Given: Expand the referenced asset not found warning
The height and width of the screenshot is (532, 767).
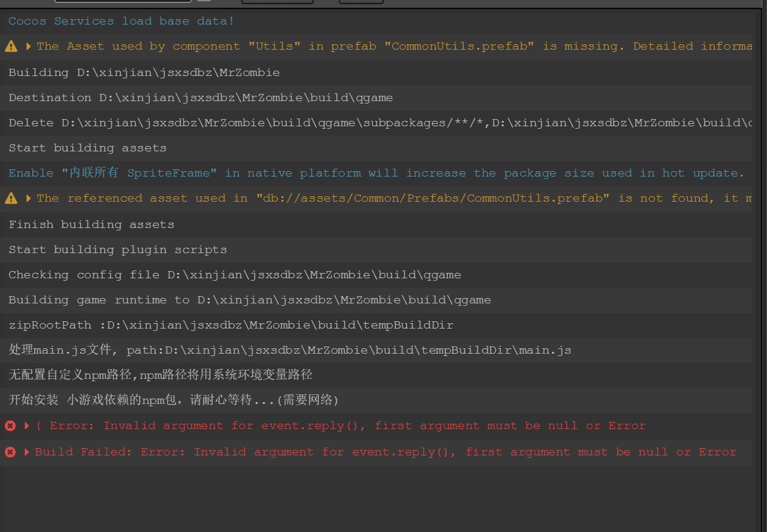Looking at the screenshot, I should click(x=28, y=198).
